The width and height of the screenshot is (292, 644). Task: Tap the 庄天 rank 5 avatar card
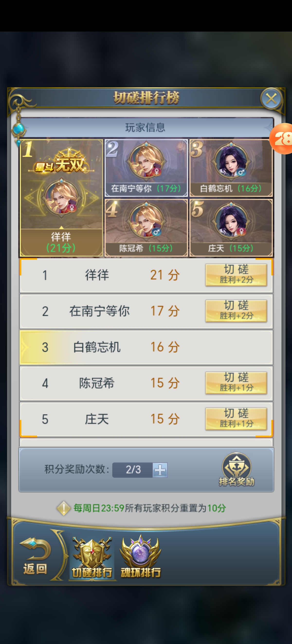coord(231,228)
